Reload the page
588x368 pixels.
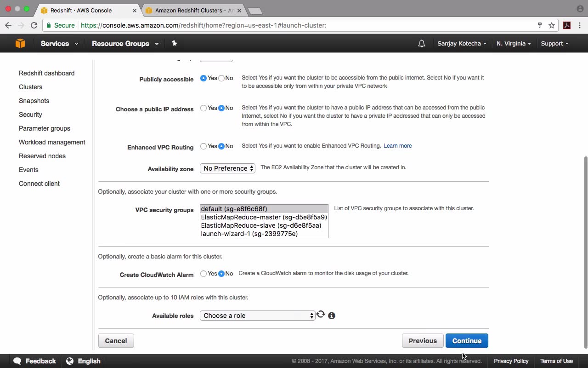(x=34, y=25)
